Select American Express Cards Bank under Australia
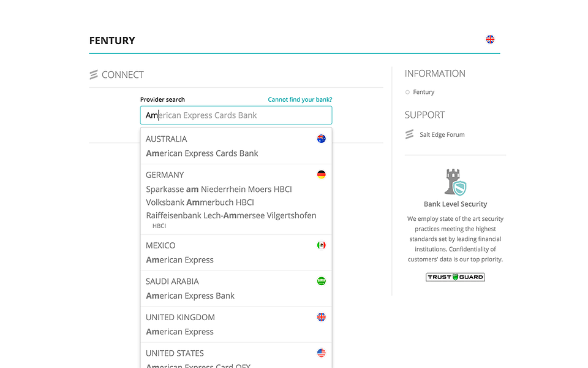Screen dimensions: 588x368 coord(202,153)
